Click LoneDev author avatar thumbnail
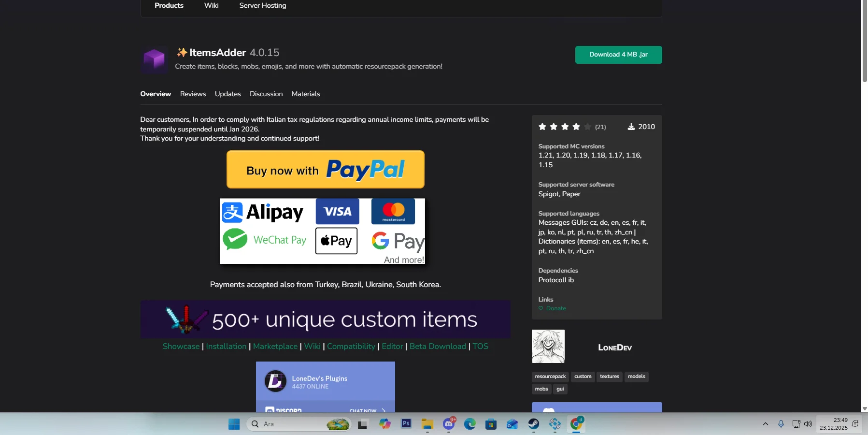 [x=548, y=347]
